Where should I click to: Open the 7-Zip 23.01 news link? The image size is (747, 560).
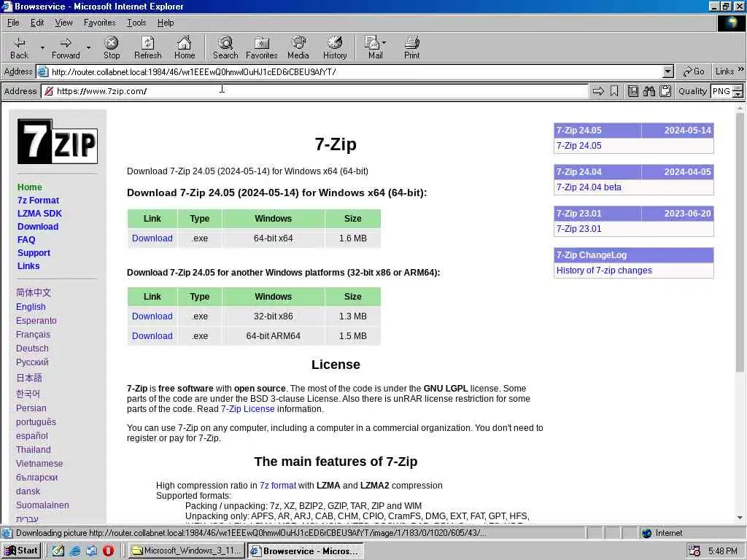point(578,228)
